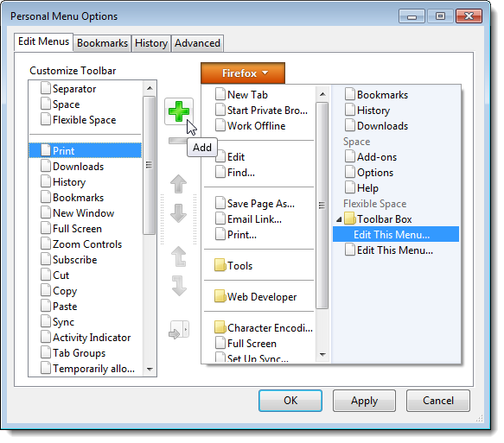The width and height of the screenshot is (504, 443).
Task: Click Customize Toolbar list scroll up arrow
Action: pyautogui.click(x=150, y=88)
